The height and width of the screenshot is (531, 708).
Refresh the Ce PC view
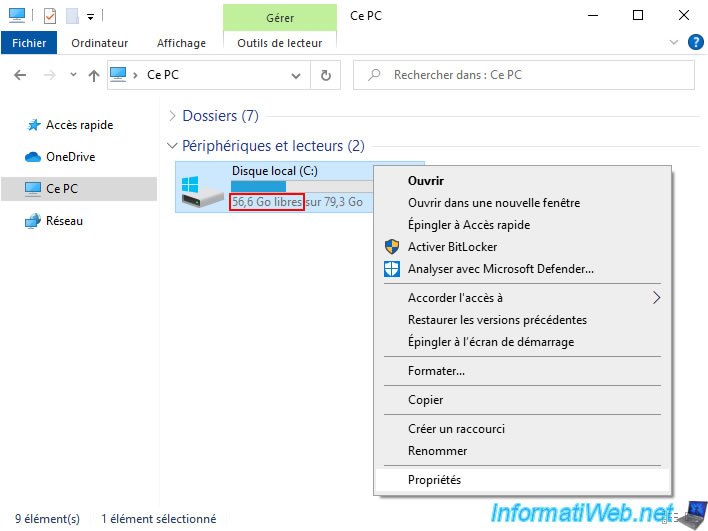326,75
